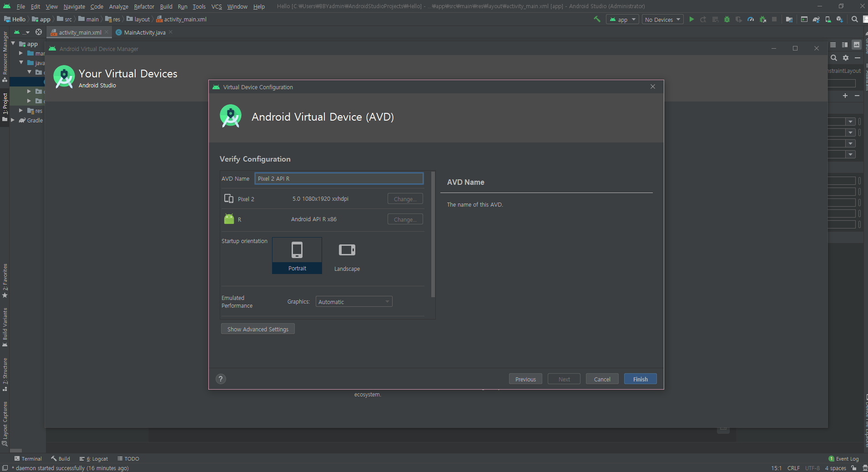This screenshot has height=472, width=868.
Task: Open the Profile app speedometer icon
Action: click(751, 19)
